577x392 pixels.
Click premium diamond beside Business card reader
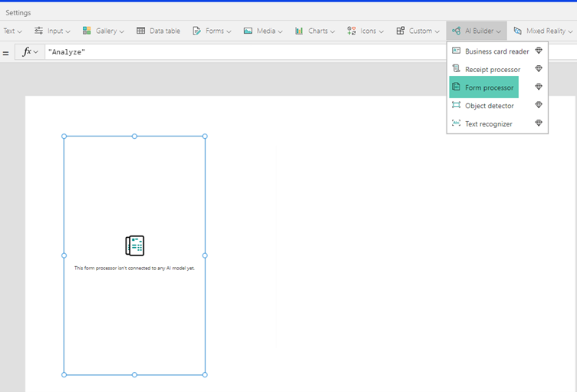tap(539, 51)
